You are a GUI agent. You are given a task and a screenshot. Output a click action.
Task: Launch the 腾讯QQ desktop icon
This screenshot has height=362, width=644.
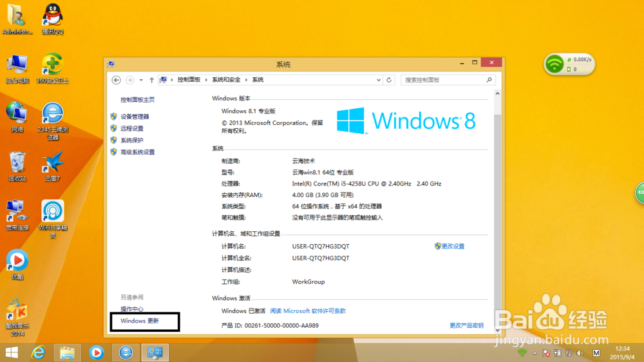[53, 19]
